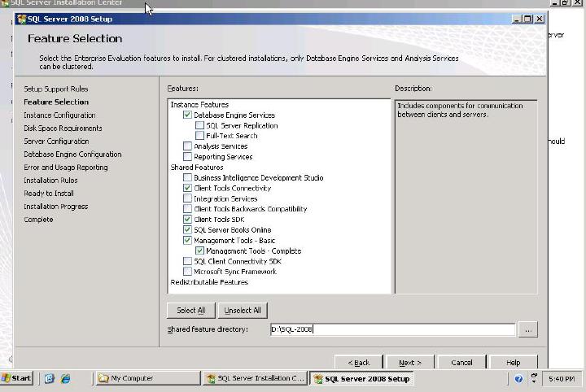
Task: Select Database Engine Configuration step
Action: [x=72, y=155]
